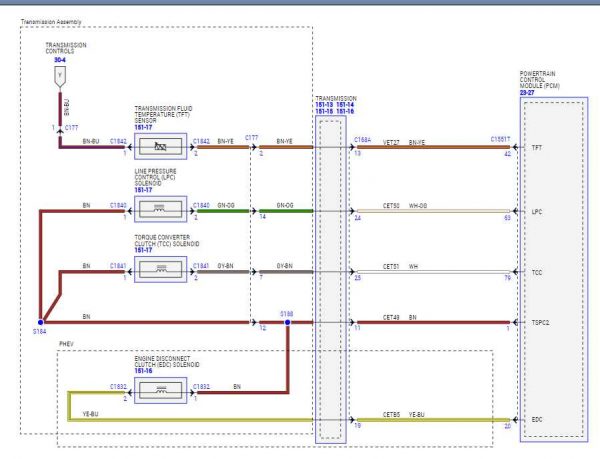Open link 23-27 under Powertrain Control Module
The height and width of the screenshot is (459, 600).
click(527, 93)
